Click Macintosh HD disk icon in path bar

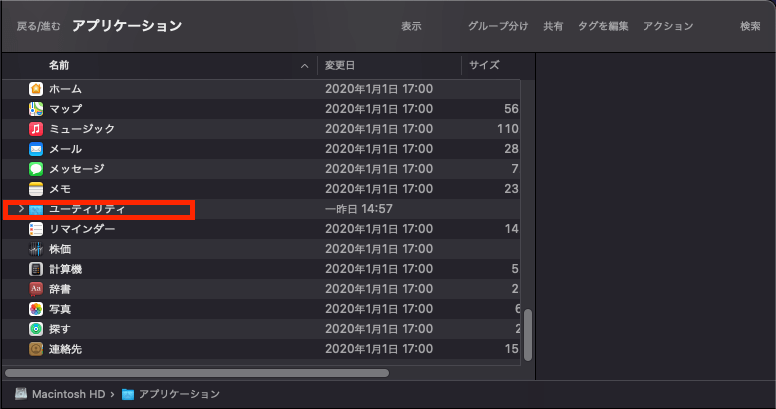coord(21,394)
